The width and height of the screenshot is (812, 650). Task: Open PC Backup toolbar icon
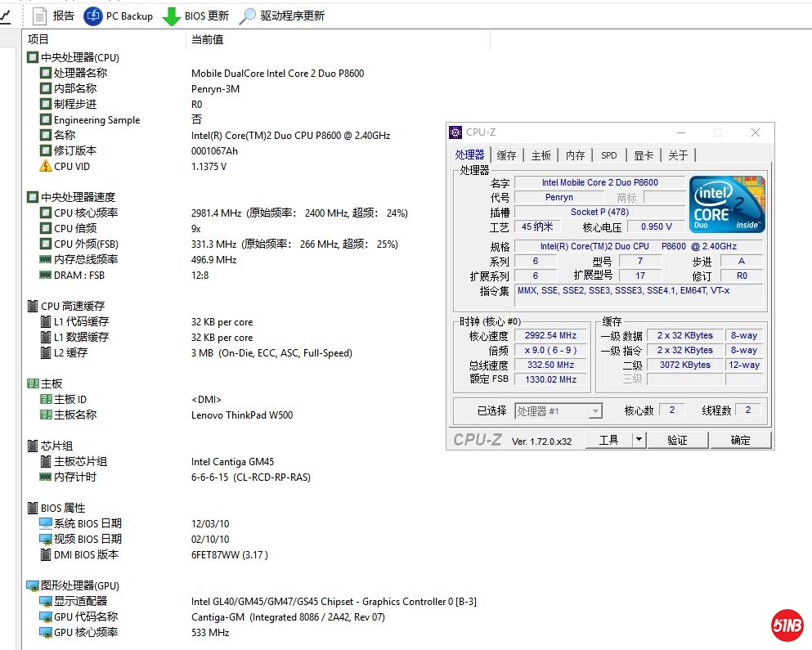point(92,16)
